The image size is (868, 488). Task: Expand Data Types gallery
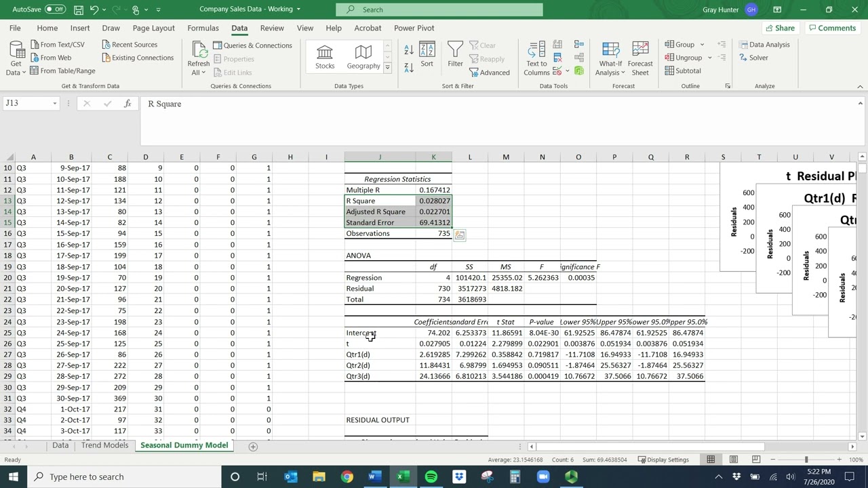[x=387, y=67]
